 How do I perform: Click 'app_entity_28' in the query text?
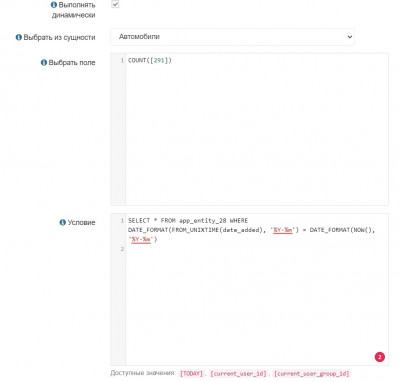[x=203, y=221]
